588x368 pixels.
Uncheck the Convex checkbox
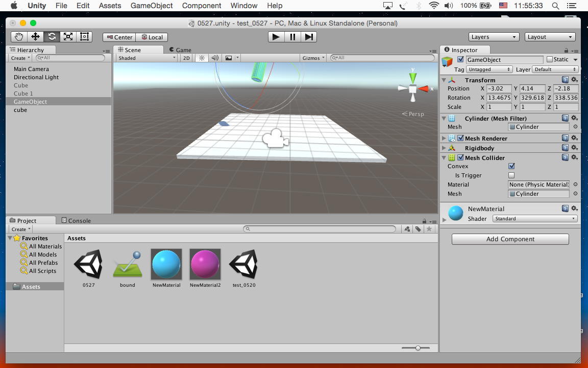(511, 166)
